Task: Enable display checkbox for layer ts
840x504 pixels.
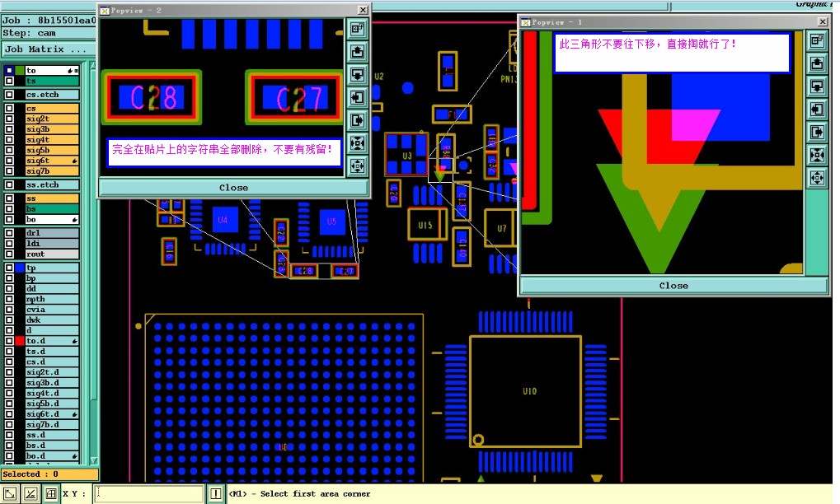Action: [9, 81]
